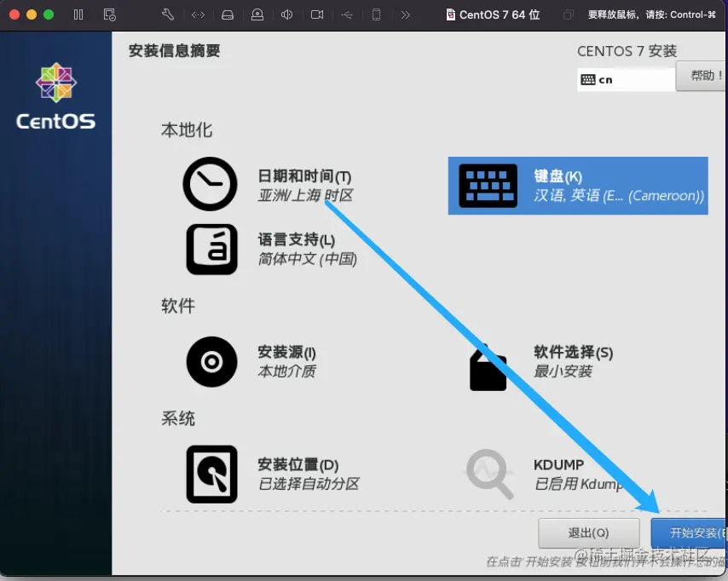The height and width of the screenshot is (581, 728).
Task: Click the camera toolbar icon
Action: point(317,14)
